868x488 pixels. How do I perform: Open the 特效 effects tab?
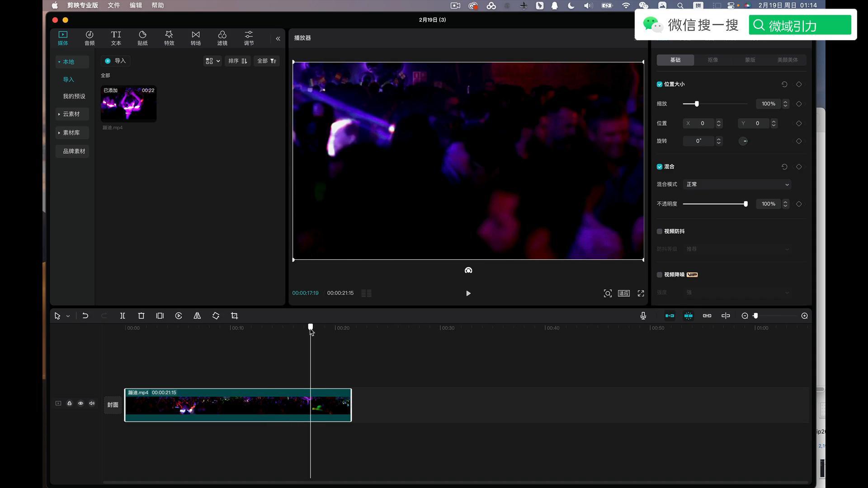click(169, 38)
